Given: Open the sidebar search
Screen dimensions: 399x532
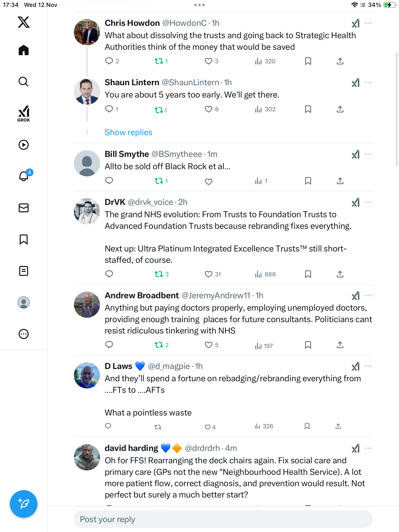Looking at the screenshot, I should [x=24, y=82].
